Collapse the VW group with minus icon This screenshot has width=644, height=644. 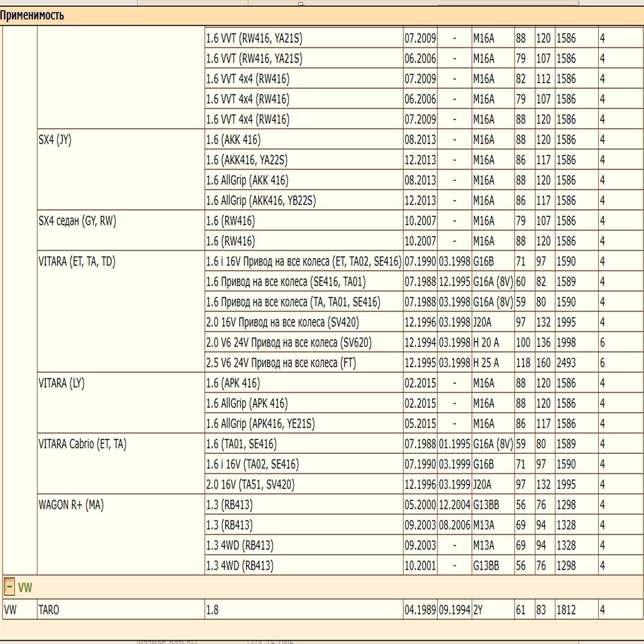tap(9, 587)
